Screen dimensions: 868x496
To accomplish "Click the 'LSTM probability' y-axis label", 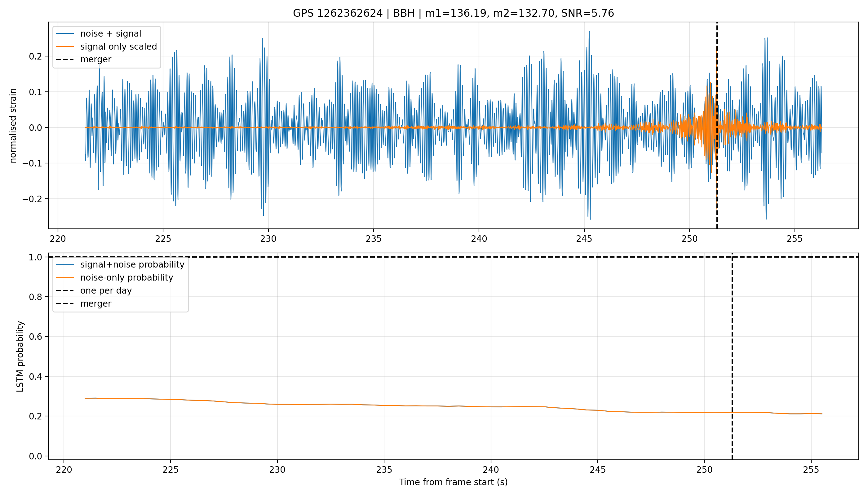I will [20, 356].
